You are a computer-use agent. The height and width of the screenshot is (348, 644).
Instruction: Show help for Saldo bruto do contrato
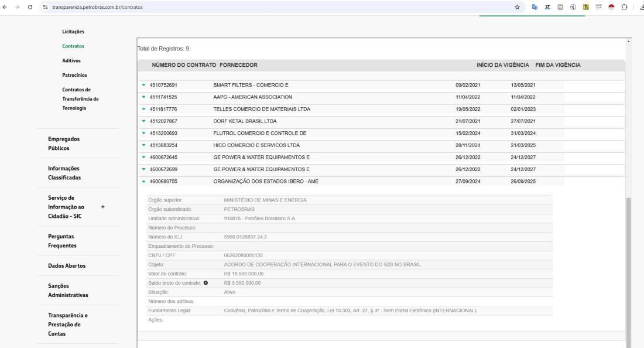205,283
